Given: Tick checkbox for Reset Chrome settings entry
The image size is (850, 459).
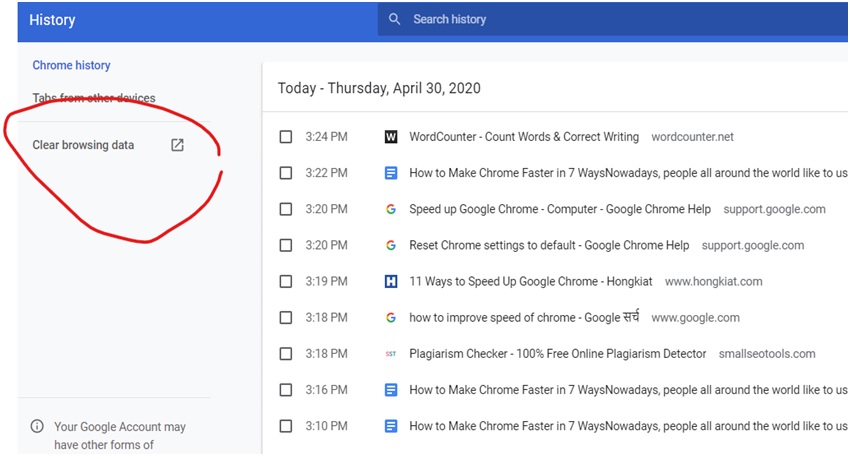Looking at the screenshot, I should click(286, 245).
